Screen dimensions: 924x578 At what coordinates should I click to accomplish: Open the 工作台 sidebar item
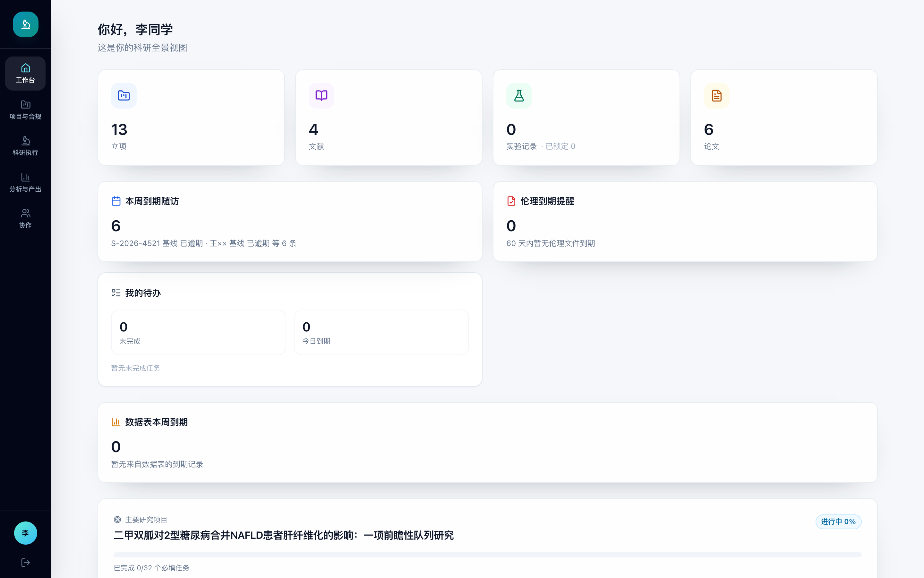[x=25, y=74]
